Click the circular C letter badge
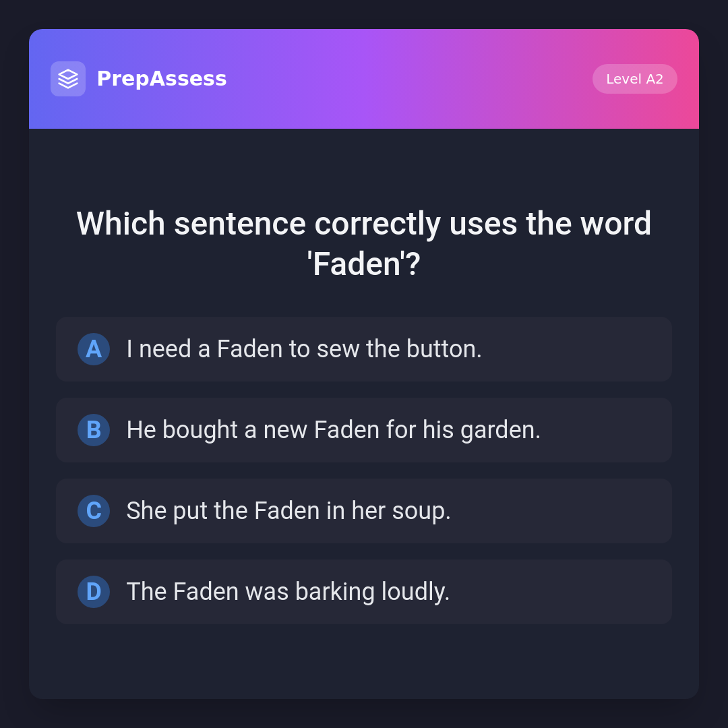 pyautogui.click(x=94, y=511)
